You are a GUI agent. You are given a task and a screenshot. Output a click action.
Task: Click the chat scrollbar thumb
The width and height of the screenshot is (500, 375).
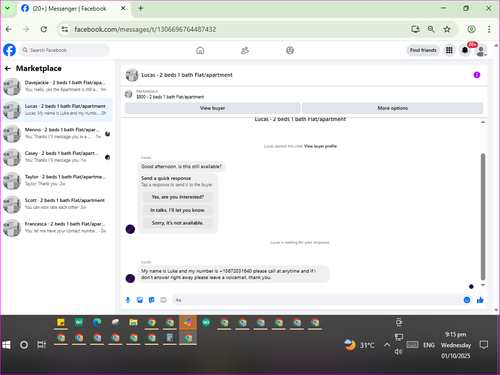483,217
